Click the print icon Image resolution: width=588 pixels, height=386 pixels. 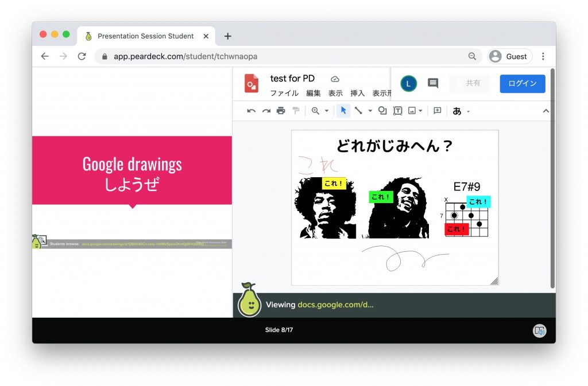(x=281, y=111)
